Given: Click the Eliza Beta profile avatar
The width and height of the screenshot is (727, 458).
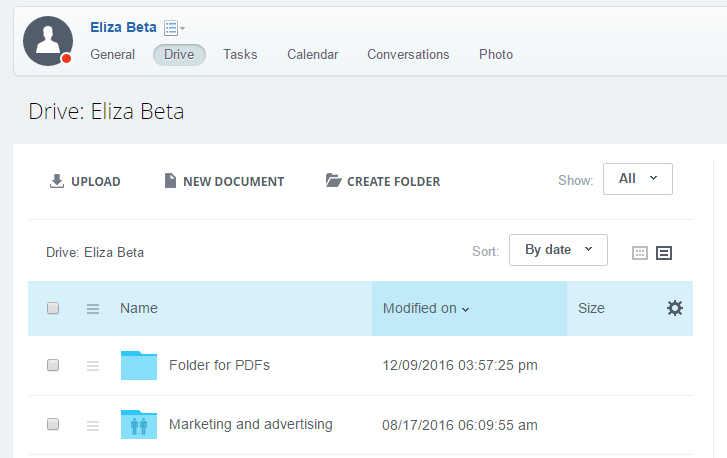Looking at the screenshot, I should (48, 41).
